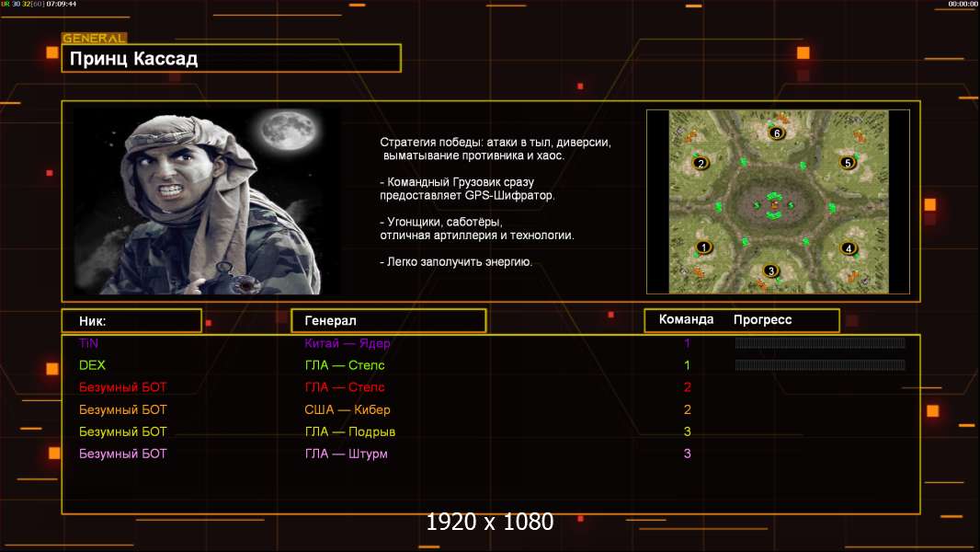Pick start position 5 on the minimap
Screen dimensions: 980x552
(x=849, y=163)
